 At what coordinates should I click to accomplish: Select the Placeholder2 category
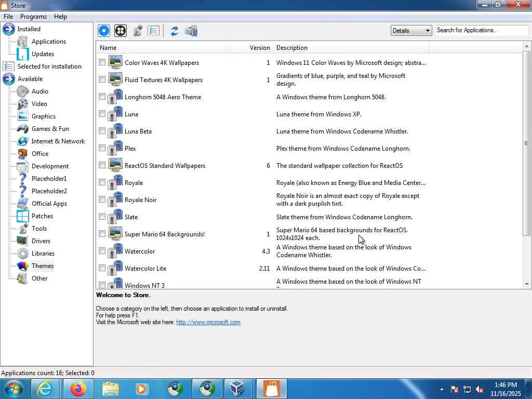click(x=49, y=191)
